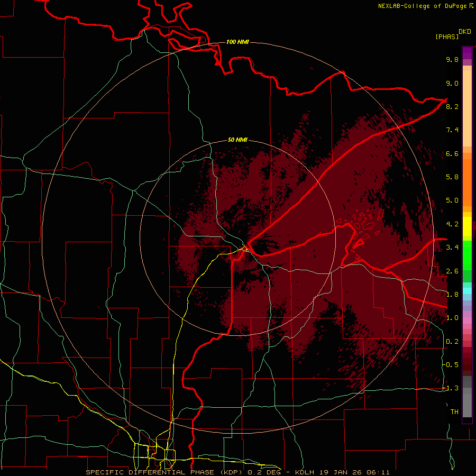
Task: Pick the purple band atop the color scale
Action: point(467,53)
